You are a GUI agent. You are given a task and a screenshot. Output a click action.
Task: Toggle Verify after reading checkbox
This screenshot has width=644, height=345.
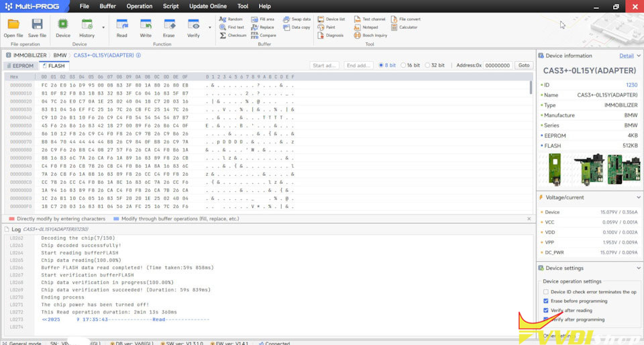(x=546, y=311)
